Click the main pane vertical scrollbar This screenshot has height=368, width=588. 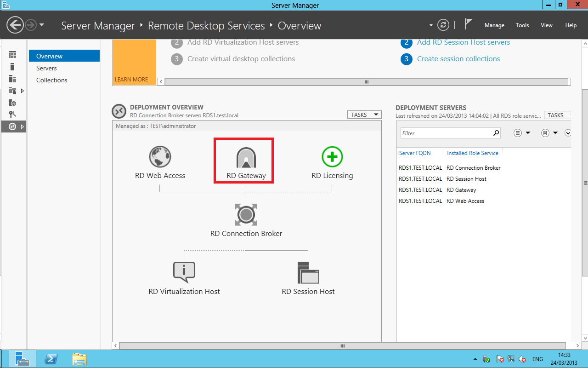click(585, 183)
